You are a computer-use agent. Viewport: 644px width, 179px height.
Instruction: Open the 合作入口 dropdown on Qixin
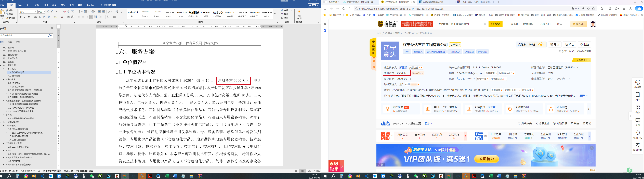tap(546, 24)
